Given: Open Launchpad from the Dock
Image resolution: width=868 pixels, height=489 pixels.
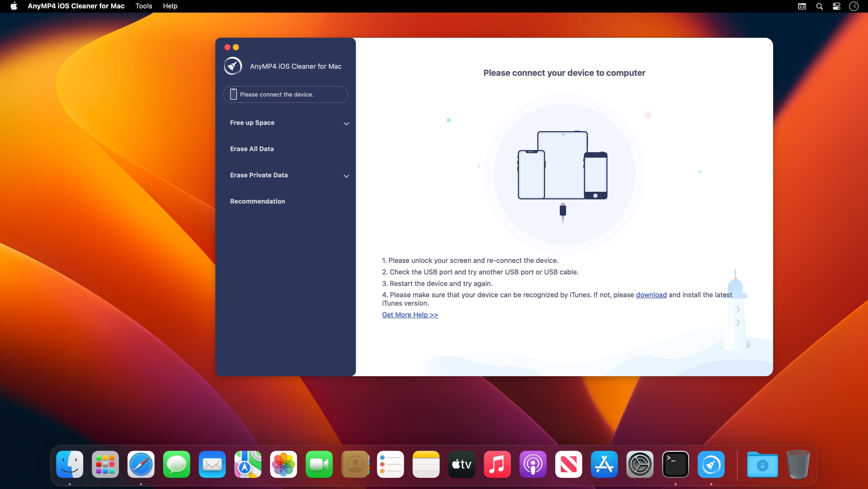Looking at the screenshot, I should (x=105, y=464).
